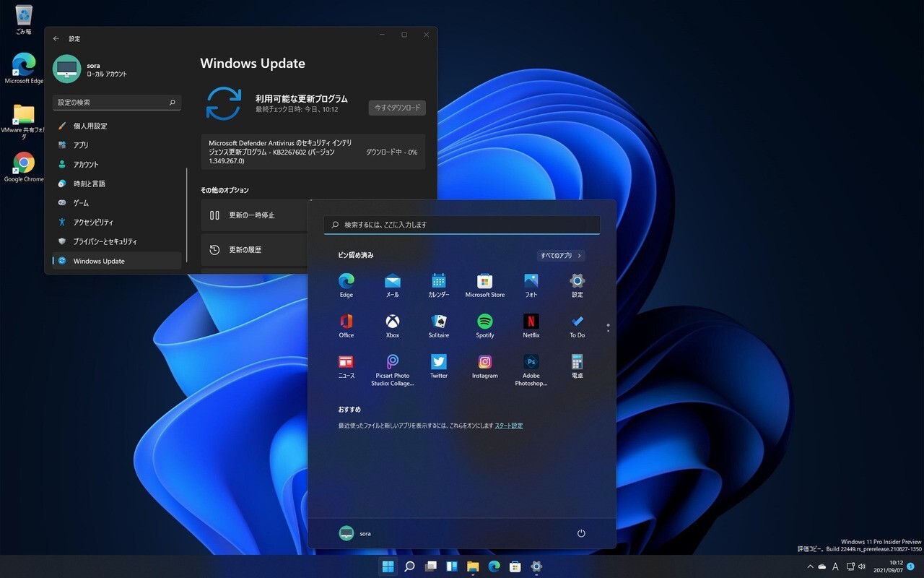Click the Defender Antivirus update entry
924x578 pixels.
point(313,152)
